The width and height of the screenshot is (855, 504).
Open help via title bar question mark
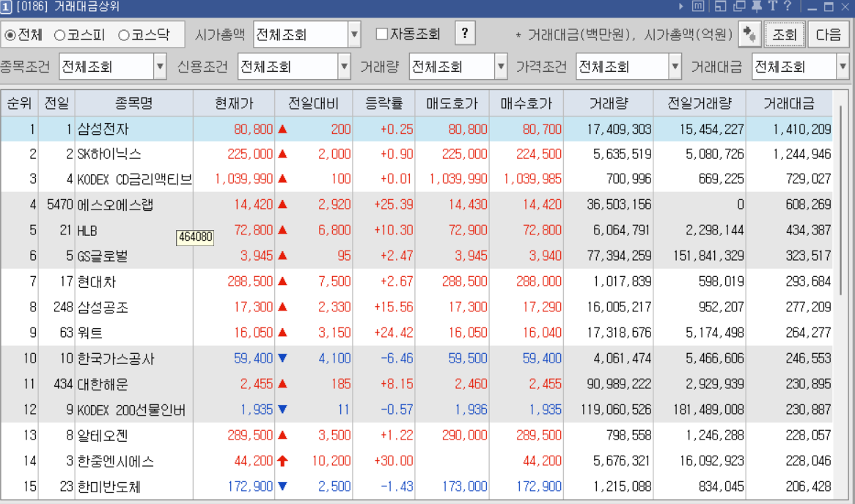787,6
